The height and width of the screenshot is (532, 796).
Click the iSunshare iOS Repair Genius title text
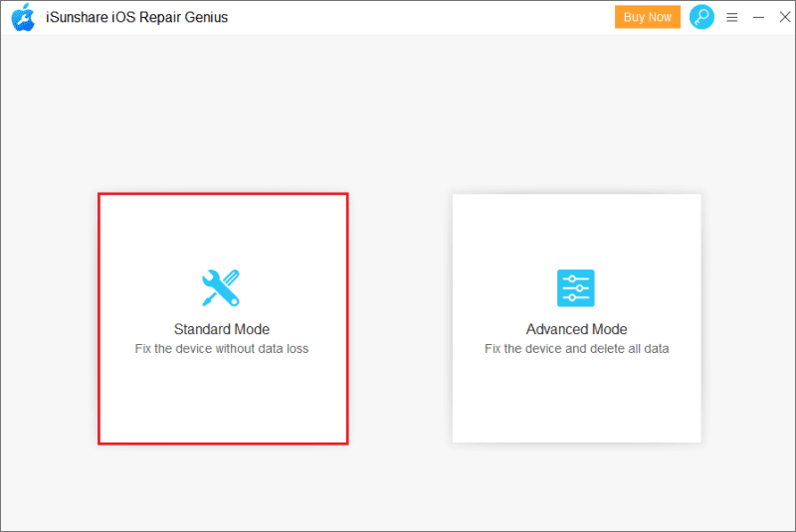(x=136, y=17)
